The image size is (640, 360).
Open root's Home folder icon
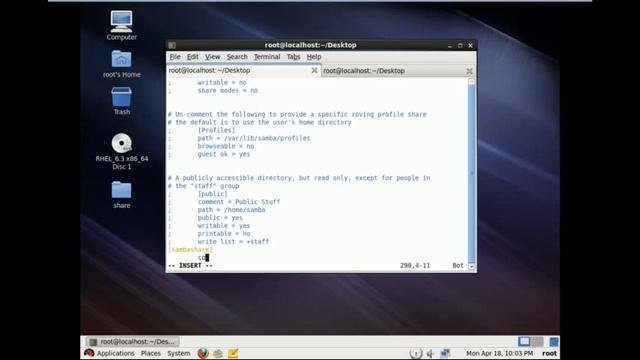(x=121, y=59)
